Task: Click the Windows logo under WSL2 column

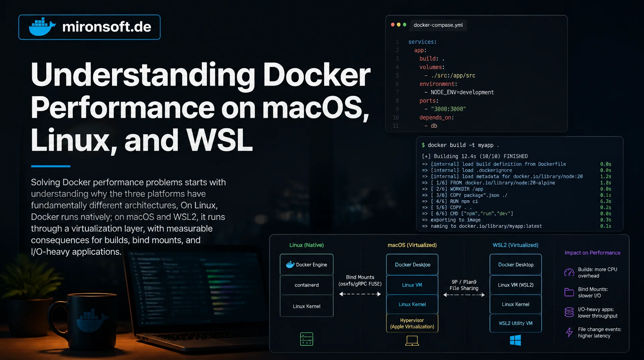Action: coord(516,340)
